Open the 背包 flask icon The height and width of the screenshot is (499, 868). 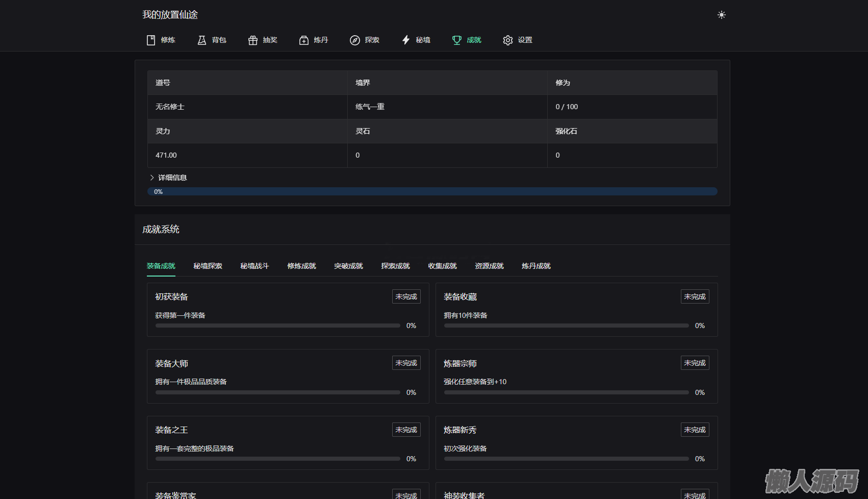point(202,40)
